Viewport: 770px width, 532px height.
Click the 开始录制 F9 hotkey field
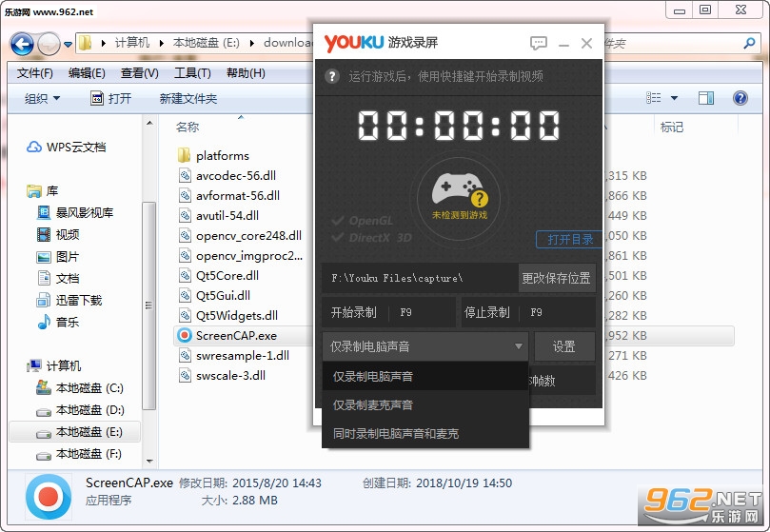(x=388, y=312)
